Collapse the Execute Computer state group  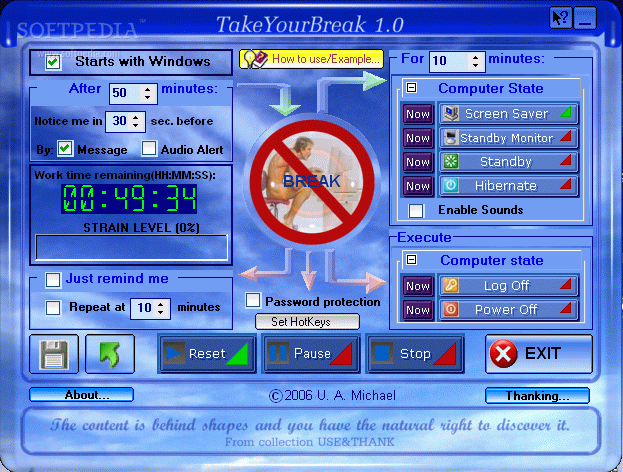coord(412,260)
